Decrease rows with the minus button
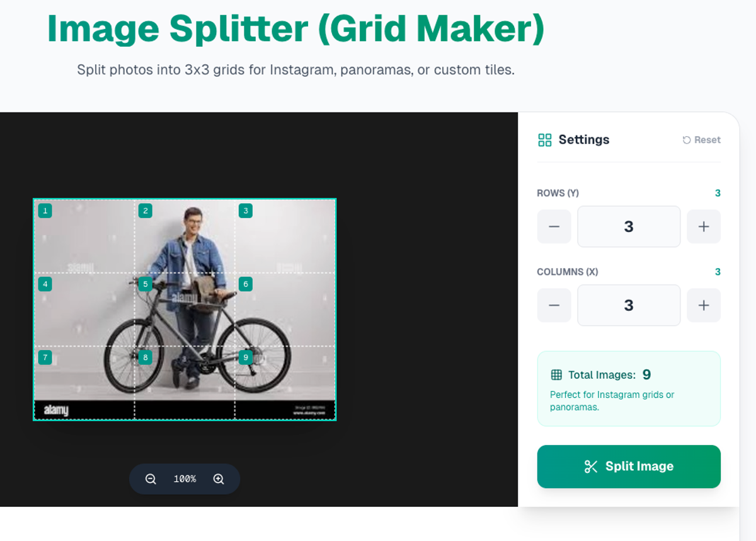Image resolution: width=756 pixels, height=541 pixels. click(x=554, y=226)
